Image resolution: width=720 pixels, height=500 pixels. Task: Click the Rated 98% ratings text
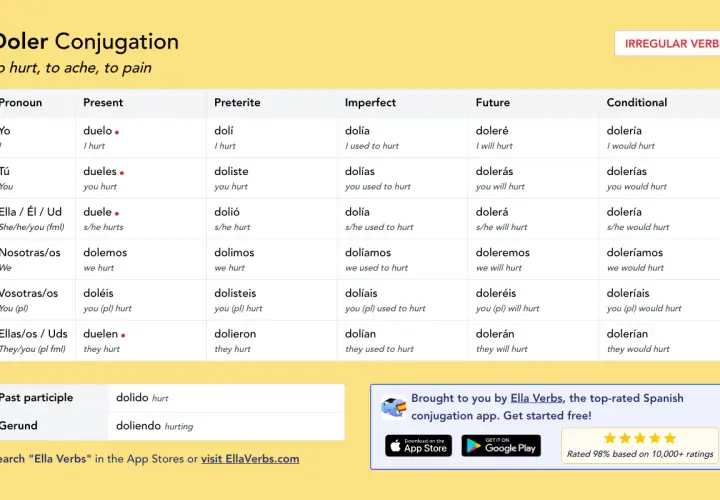coord(640,454)
